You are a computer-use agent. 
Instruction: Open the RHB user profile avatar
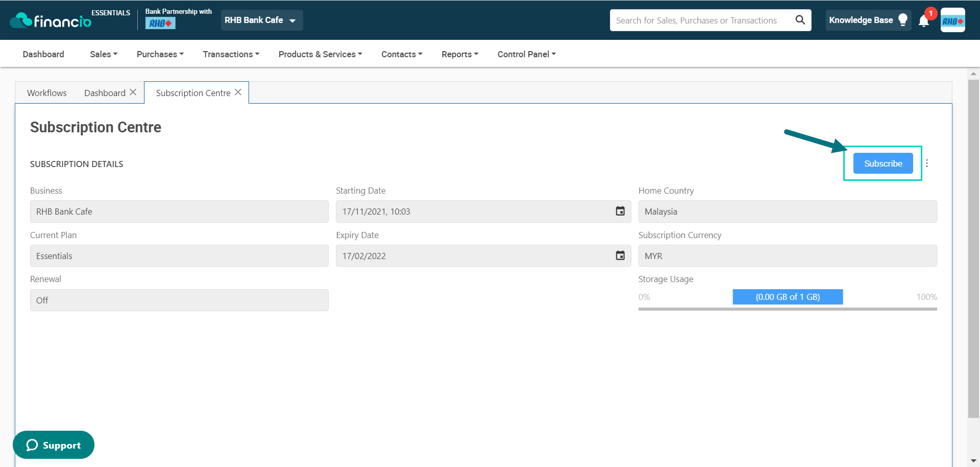[952, 20]
